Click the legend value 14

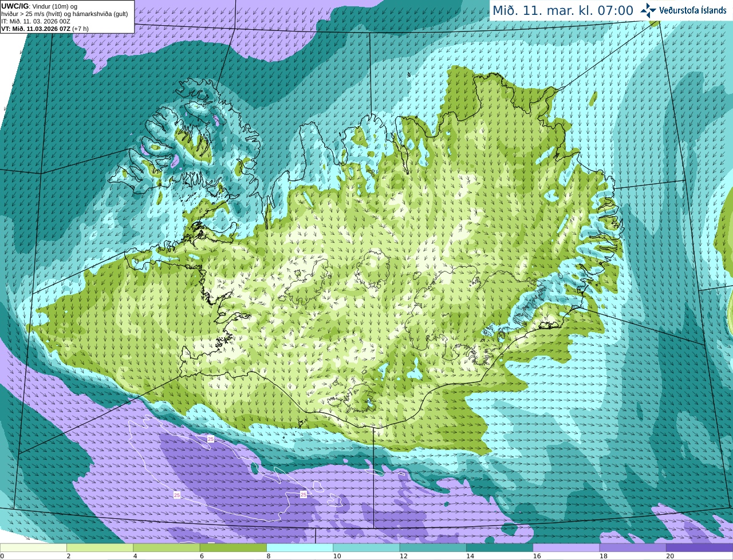click(x=470, y=556)
